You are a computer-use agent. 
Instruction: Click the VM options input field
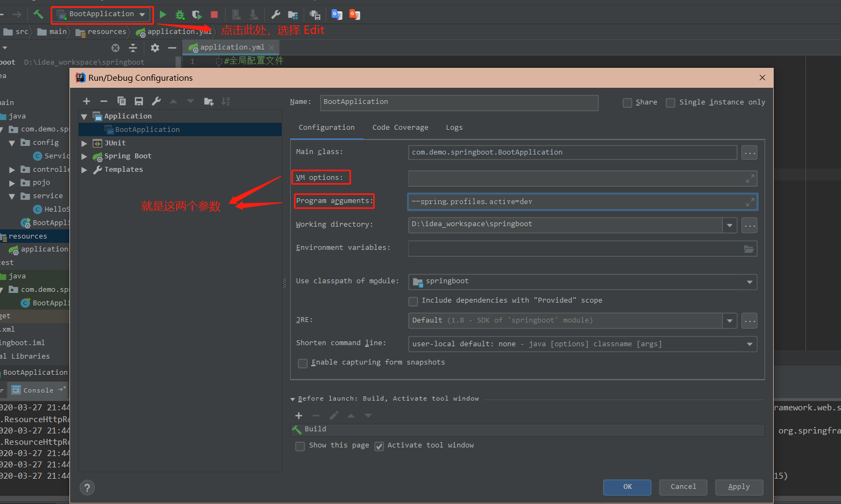[583, 178]
